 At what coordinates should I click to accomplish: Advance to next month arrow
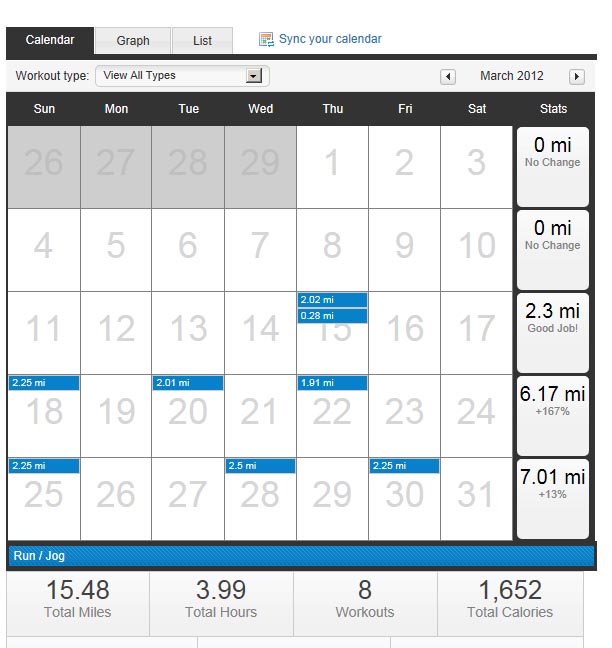point(577,77)
